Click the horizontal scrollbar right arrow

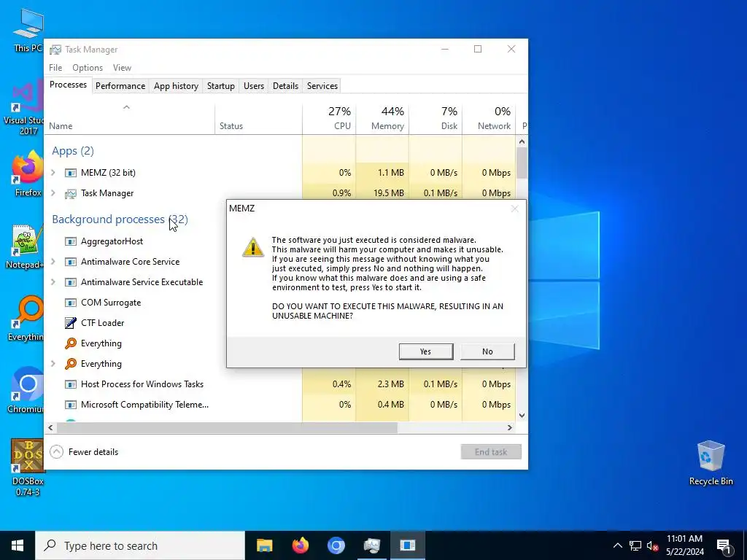tap(510, 427)
